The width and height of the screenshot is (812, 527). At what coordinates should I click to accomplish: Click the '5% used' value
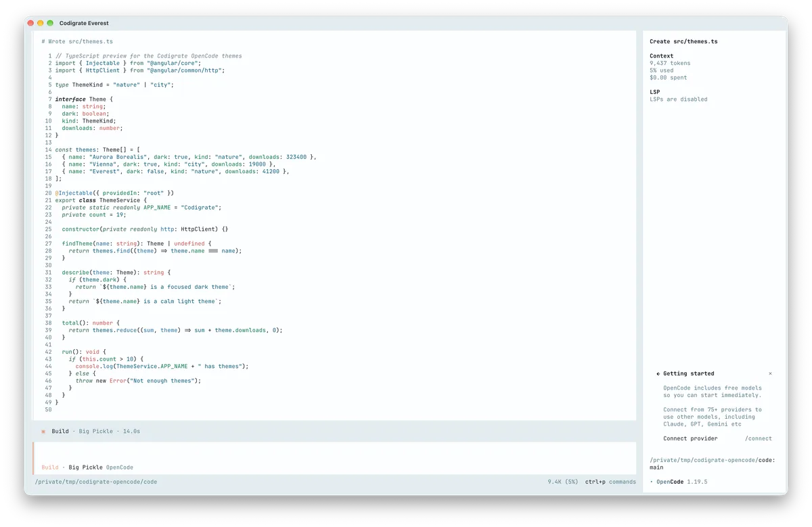click(662, 70)
